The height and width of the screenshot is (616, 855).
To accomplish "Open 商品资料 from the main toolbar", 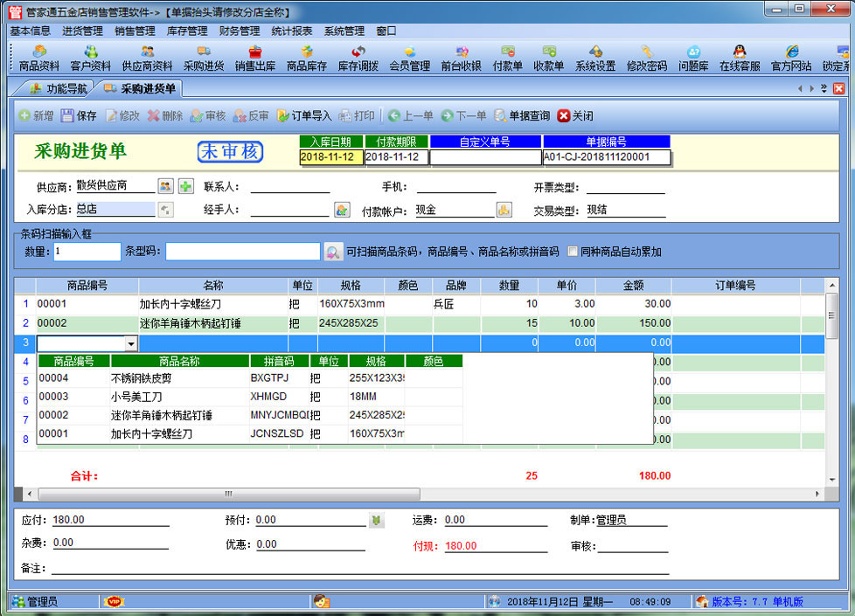I will click(x=38, y=59).
